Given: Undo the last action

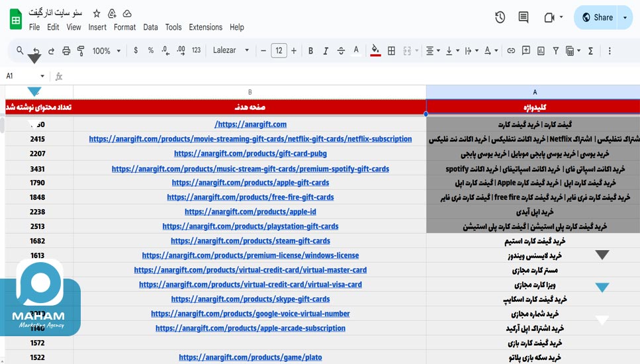Looking at the screenshot, I should coord(36,50).
